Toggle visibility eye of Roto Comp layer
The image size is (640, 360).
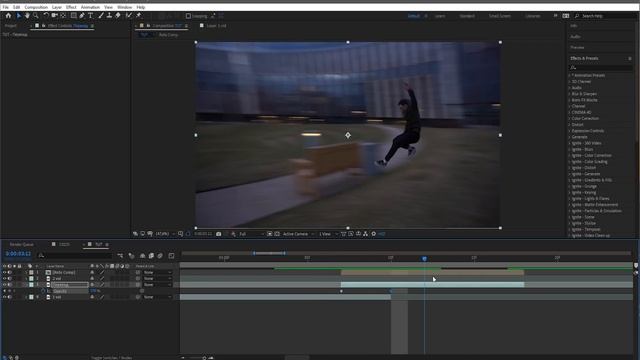pos(4,272)
